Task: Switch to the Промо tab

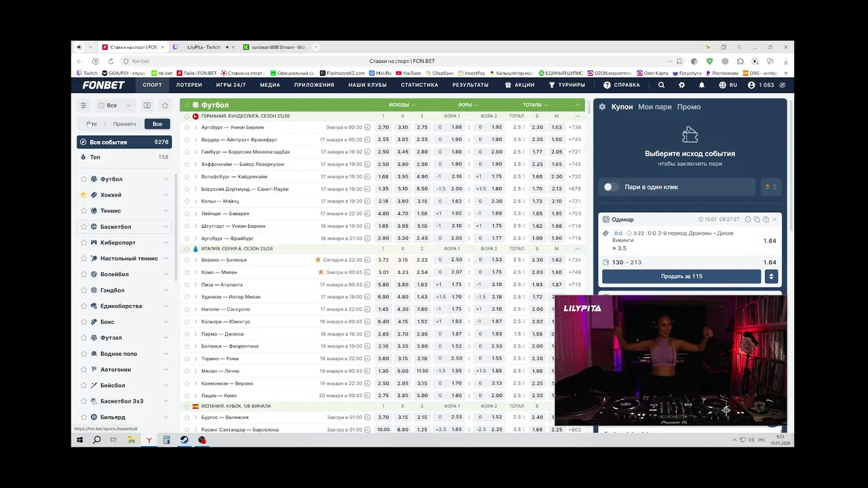Action: [689, 107]
